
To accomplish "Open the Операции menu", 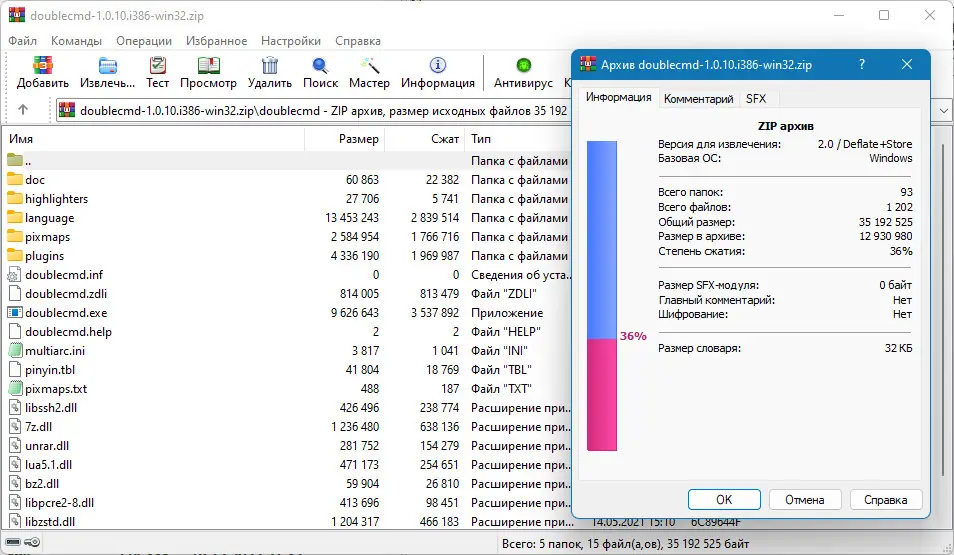I will click(144, 41).
